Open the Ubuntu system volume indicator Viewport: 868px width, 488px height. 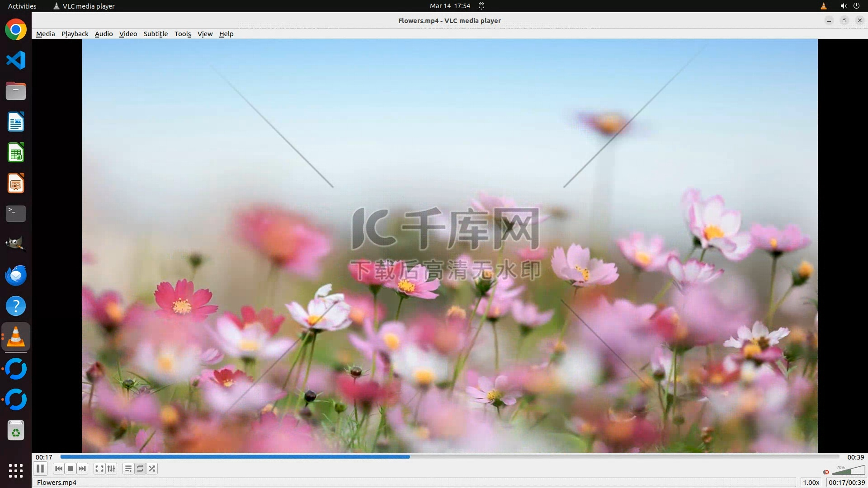(843, 6)
